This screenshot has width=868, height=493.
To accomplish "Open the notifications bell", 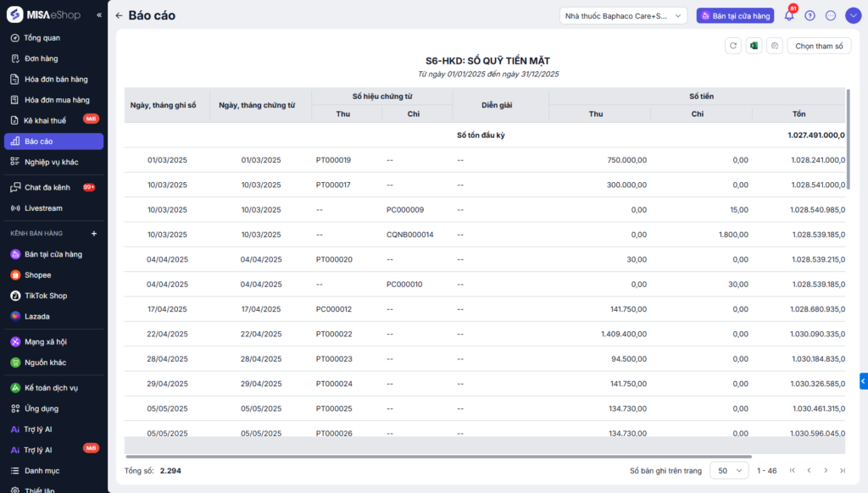I will pos(789,15).
